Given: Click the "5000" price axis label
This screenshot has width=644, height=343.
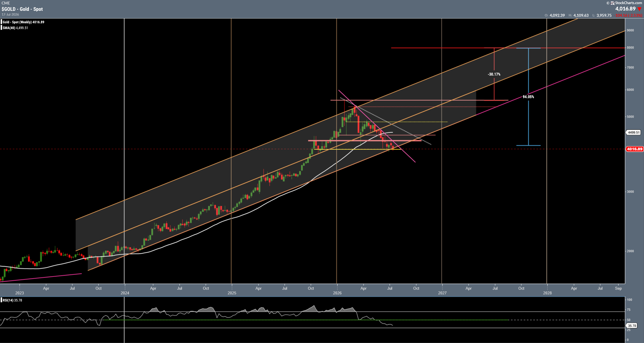Looking at the screenshot, I should [630, 117].
